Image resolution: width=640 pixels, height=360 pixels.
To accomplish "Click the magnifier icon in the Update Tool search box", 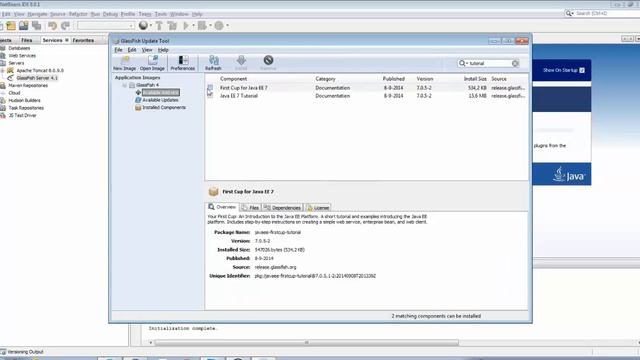I will pyautogui.click(x=462, y=63).
